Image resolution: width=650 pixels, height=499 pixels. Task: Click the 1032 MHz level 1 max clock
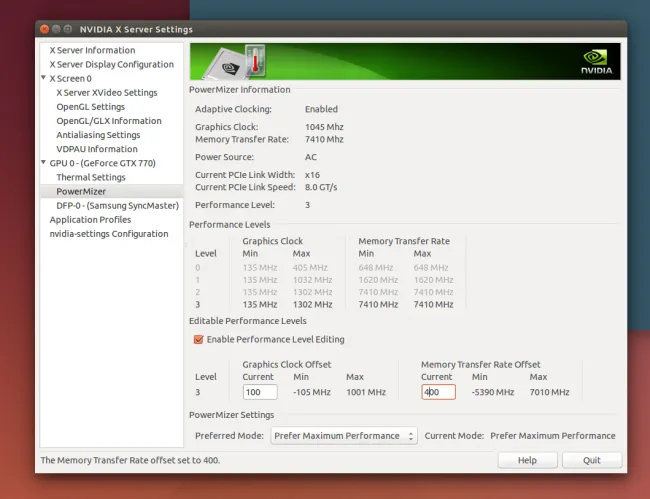313,280
